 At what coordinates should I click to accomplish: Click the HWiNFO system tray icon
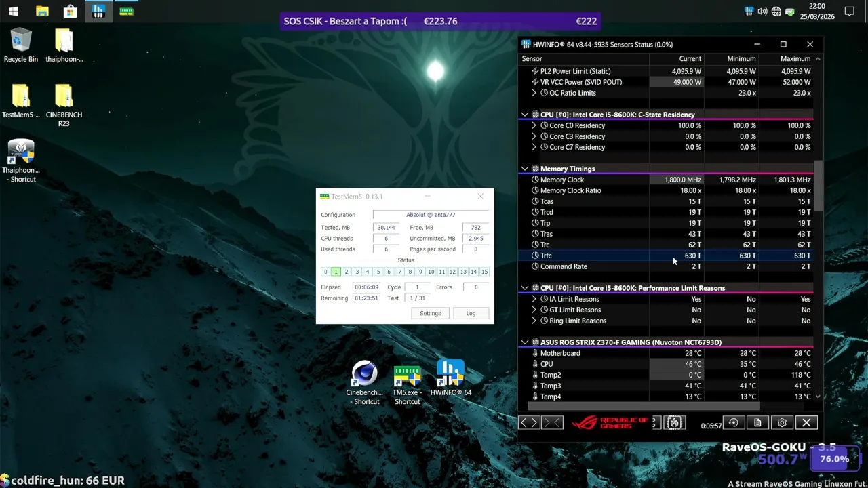(749, 11)
